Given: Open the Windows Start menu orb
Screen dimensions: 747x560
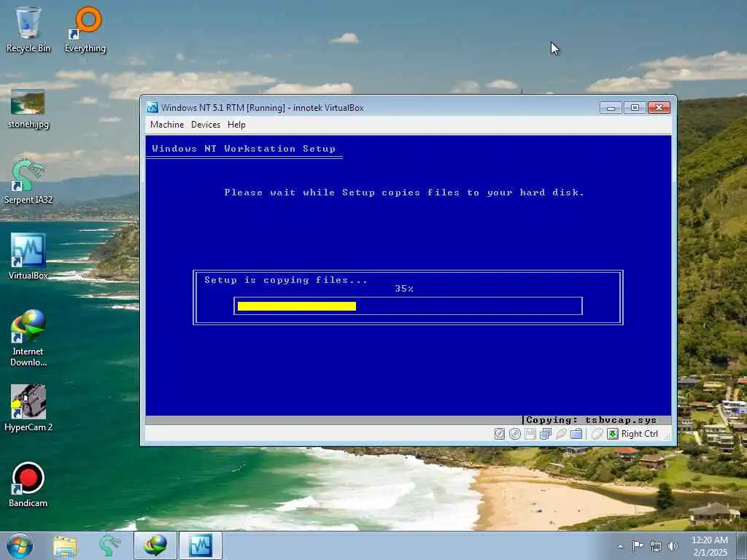Looking at the screenshot, I should pyautogui.click(x=20, y=545).
